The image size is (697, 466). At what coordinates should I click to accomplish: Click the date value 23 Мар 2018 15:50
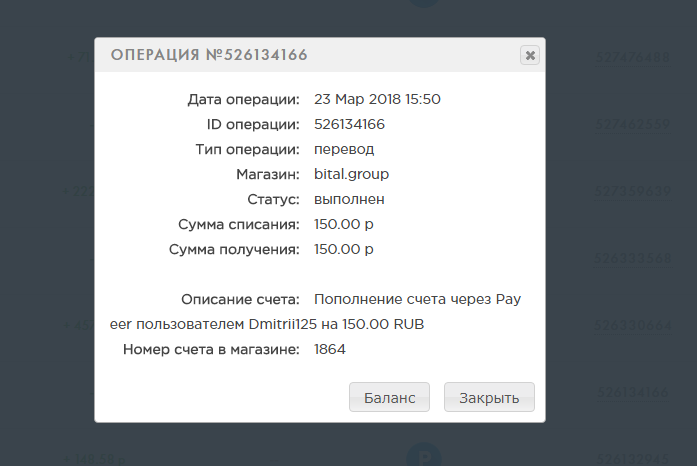pyautogui.click(x=377, y=99)
